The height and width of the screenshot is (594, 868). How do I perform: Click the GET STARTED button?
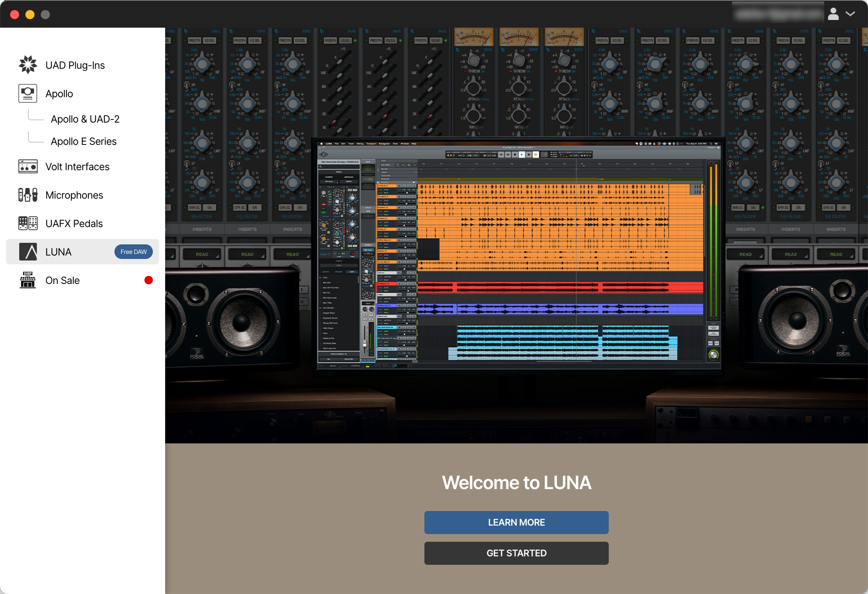pos(516,553)
